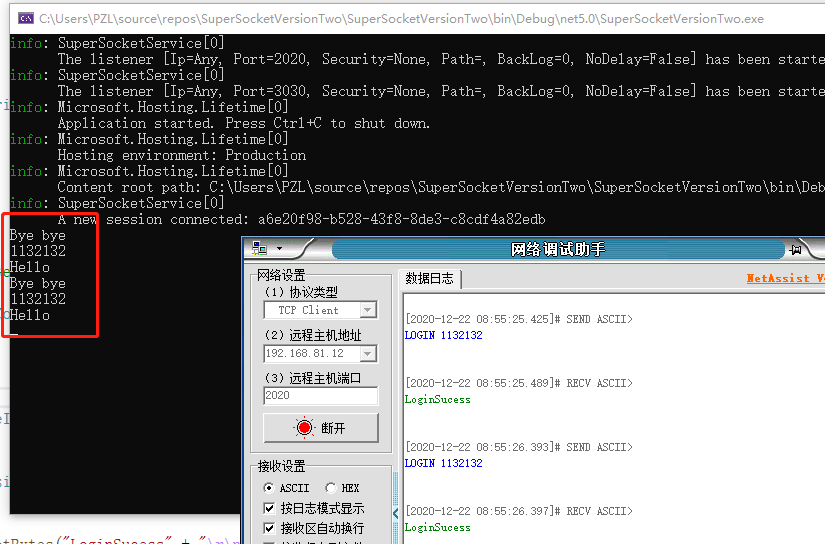The height and width of the screenshot is (544, 825).
Task: Click log timestamp 08:55:26.397 RECV ASCII
Action: click(x=519, y=511)
